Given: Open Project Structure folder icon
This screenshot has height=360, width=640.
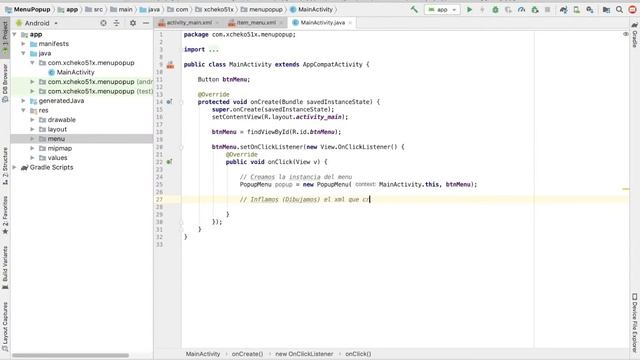Looking at the screenshot, I should pos(606,9).
